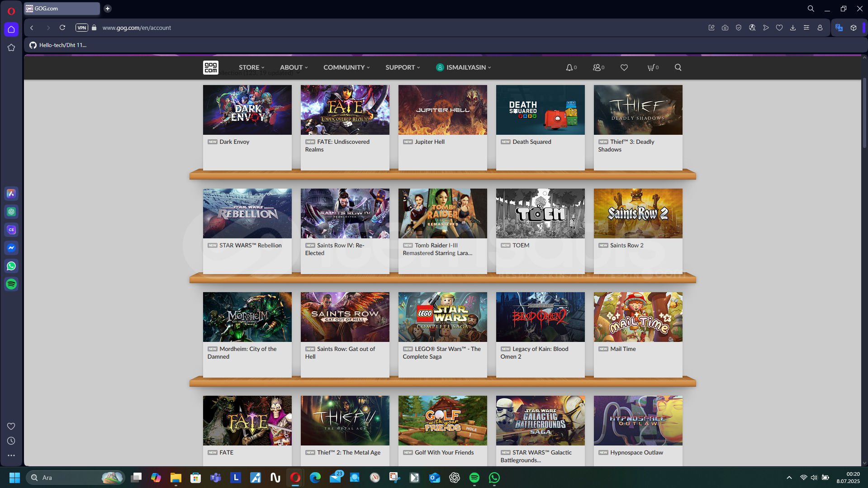868x488 pixels.
Task: Open Messenger in Opera sidebar
Action: [x=11, y=248]
